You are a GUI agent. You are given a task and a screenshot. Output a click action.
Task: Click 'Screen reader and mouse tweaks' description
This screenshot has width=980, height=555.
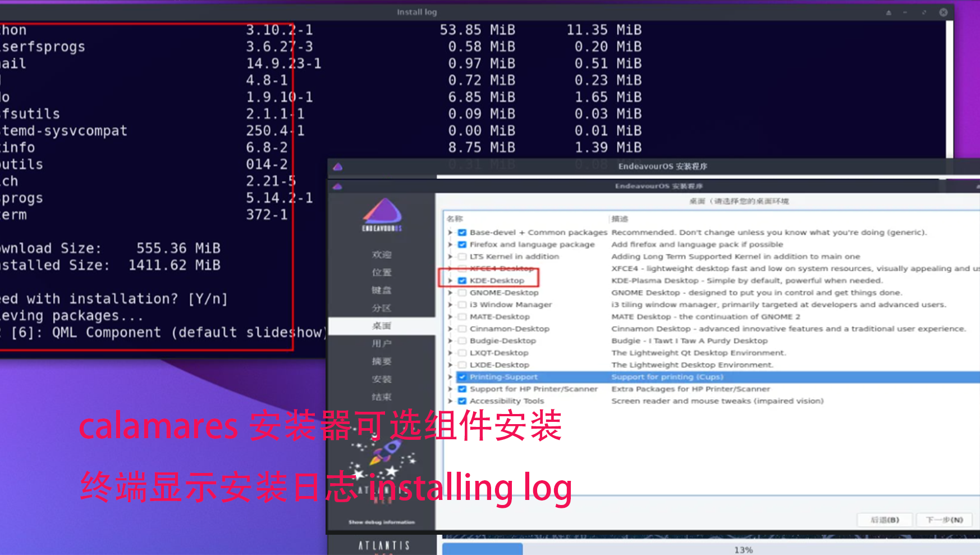(718, 401)
